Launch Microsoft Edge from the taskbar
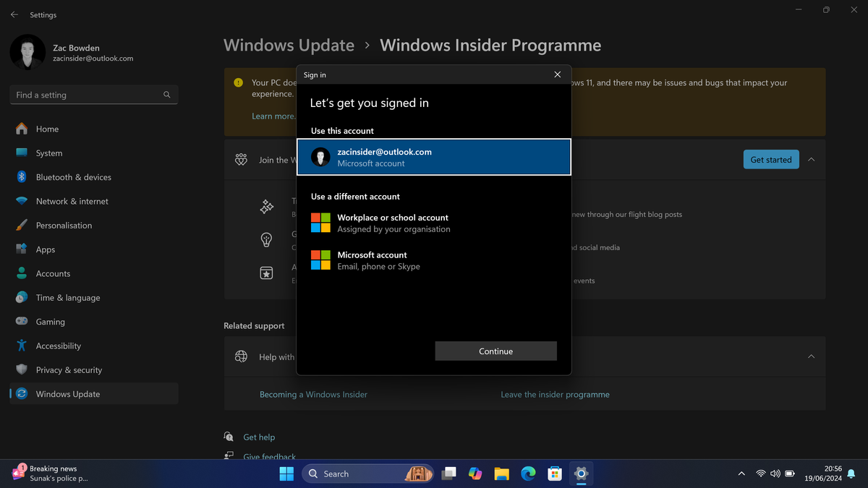The width and height of the screenshot is (868, 488). pyautogui.click(x=528, y=474)
